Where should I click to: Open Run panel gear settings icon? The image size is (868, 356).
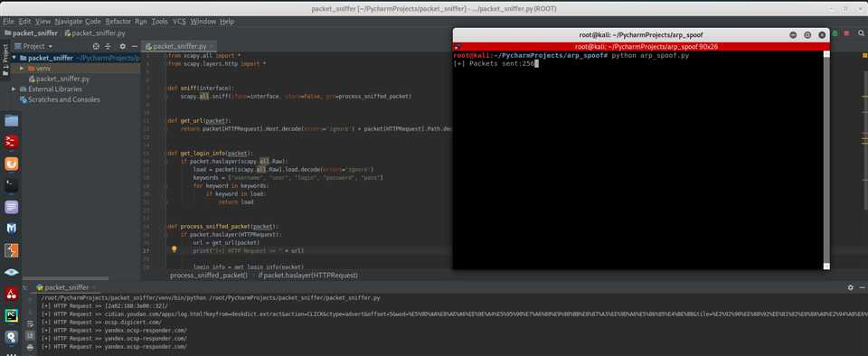pyautogui.click(x=850, y=287)
